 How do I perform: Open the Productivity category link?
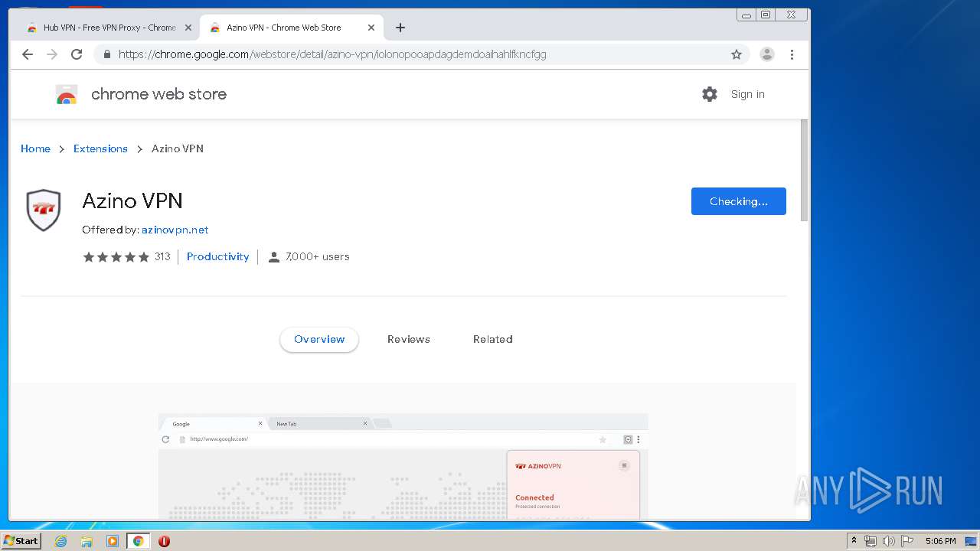(217, 256)
